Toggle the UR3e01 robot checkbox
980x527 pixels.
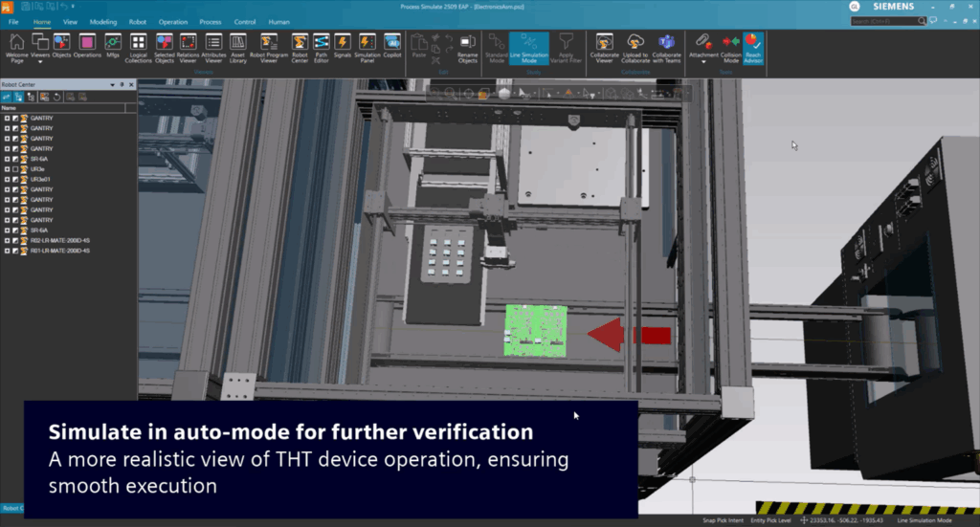(x=16, y=179)
